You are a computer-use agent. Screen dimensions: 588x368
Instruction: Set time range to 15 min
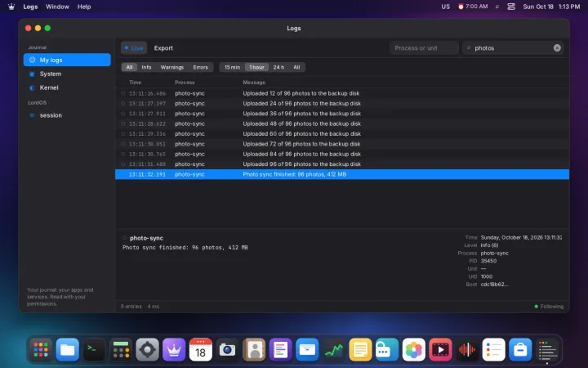click(x=232, y=67)
